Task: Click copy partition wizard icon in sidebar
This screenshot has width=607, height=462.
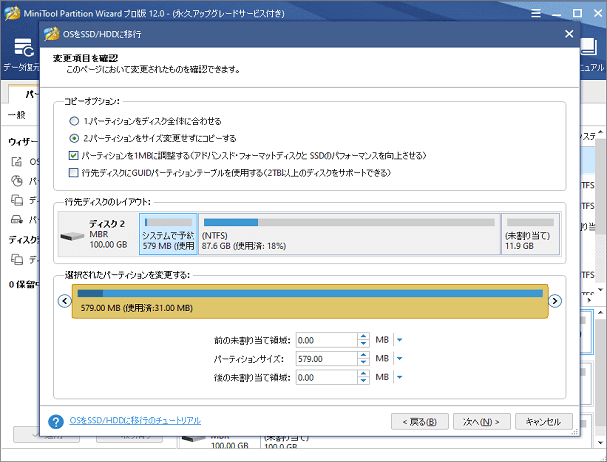Action: pyautogui.click(x=17, y=220)
